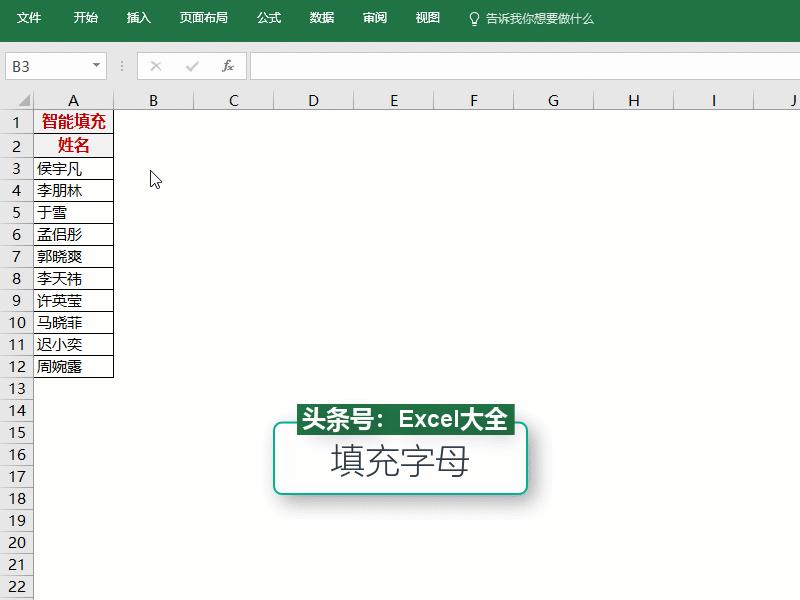Click the Tell Me lightbulb search icon
Image resolution: width=800 pixels, height=600 pixels.
tap(472, 18)
